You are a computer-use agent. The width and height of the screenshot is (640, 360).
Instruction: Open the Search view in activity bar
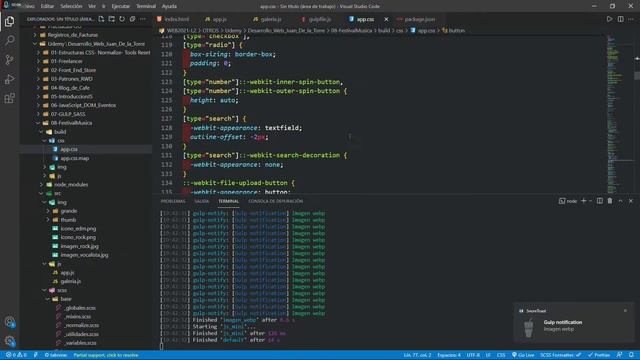9,40
